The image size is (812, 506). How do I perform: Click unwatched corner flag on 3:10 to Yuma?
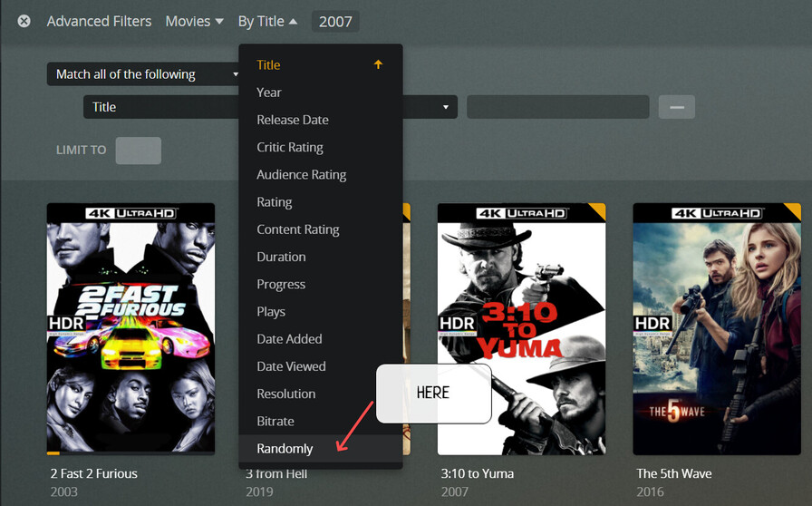tap(599, 209)
